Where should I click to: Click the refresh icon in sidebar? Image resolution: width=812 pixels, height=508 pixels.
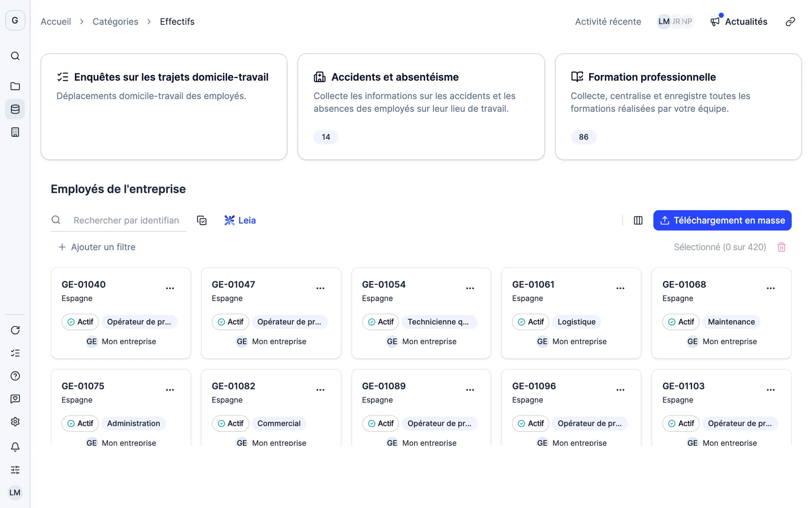click(15, 330)
